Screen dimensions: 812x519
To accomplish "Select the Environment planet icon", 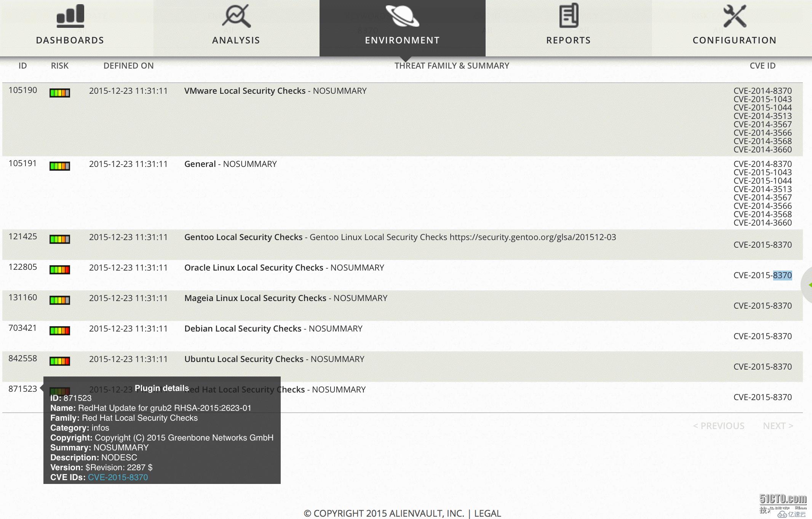I will (x=402, y=16).
